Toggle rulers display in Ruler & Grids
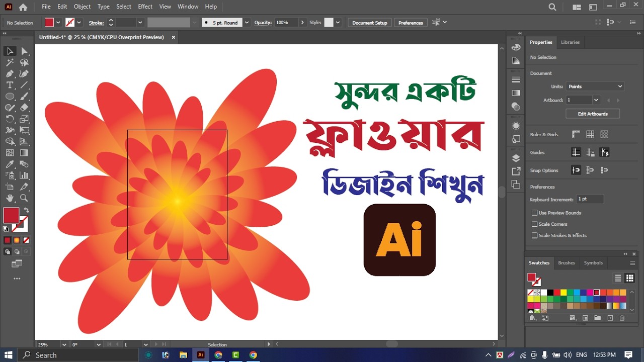 576,134
